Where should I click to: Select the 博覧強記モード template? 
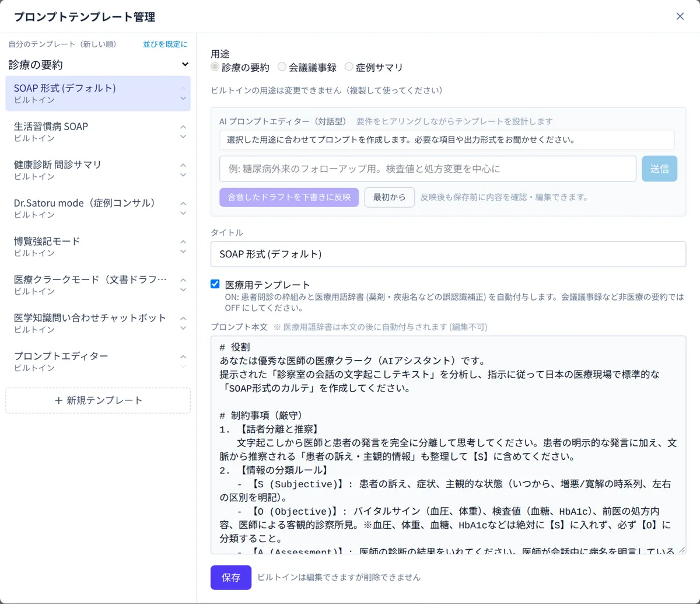pos(98,246)
